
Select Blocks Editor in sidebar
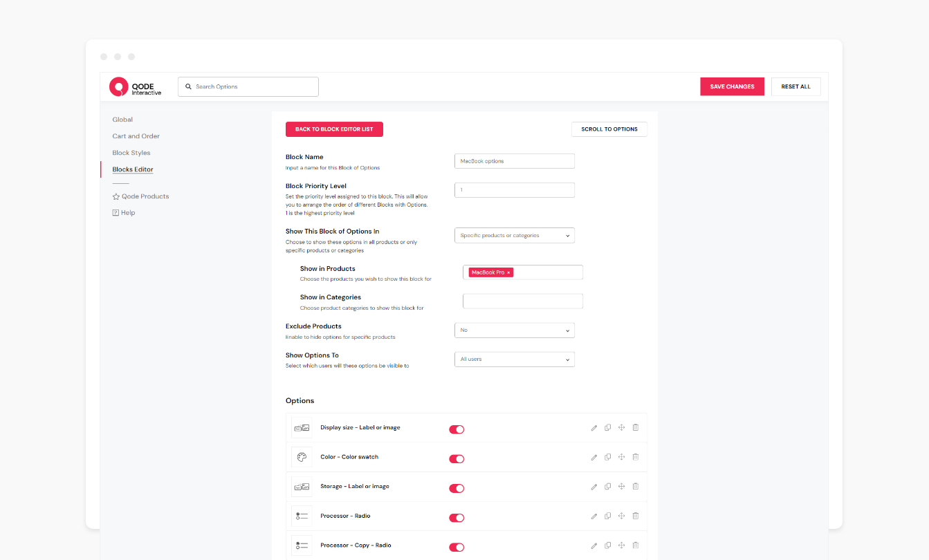133,169
